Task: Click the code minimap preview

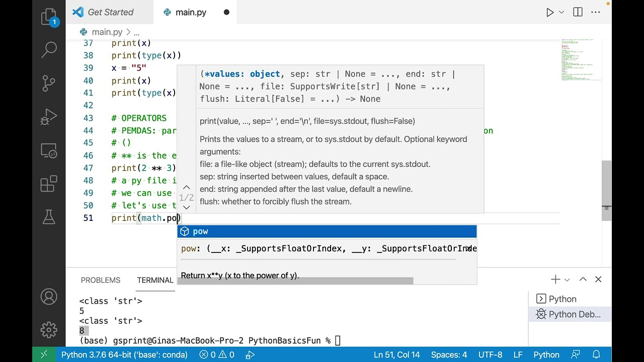Action: (581, 59)
